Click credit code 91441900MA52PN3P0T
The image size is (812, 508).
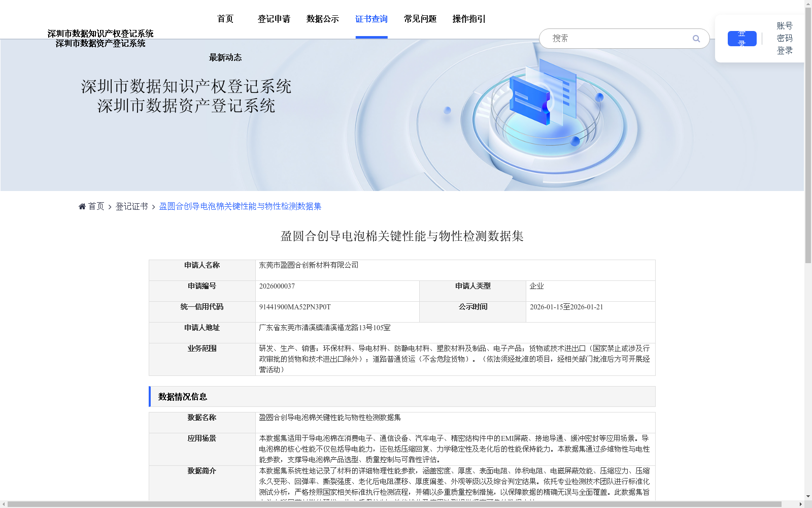tap(295, 307)
